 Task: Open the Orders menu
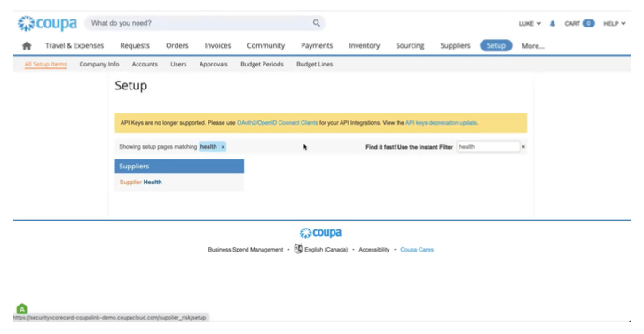click(177, 45)
